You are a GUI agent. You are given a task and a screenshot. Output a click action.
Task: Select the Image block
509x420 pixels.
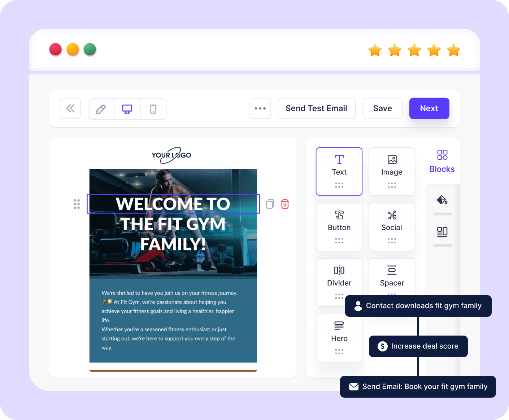point(392,171)
